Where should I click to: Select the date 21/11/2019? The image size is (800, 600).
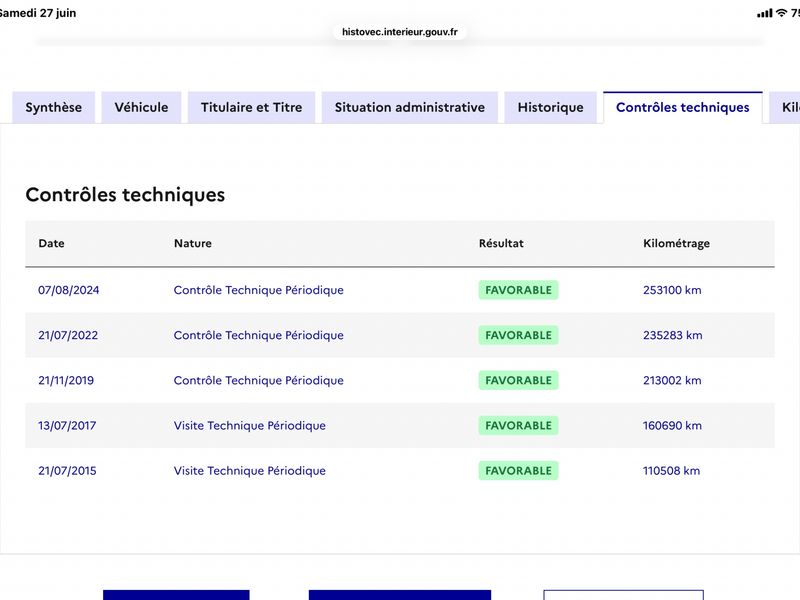click(x=66, y=380)
